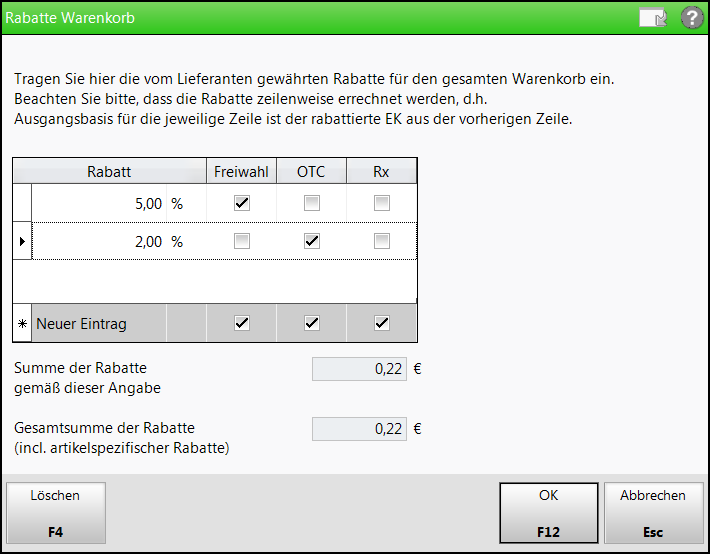This screenshot has width=710, height=554.
Task: Toggle OTC checkbox in Neuer Eintrag row
Action: pyautogui.click(x=312, y=324)
